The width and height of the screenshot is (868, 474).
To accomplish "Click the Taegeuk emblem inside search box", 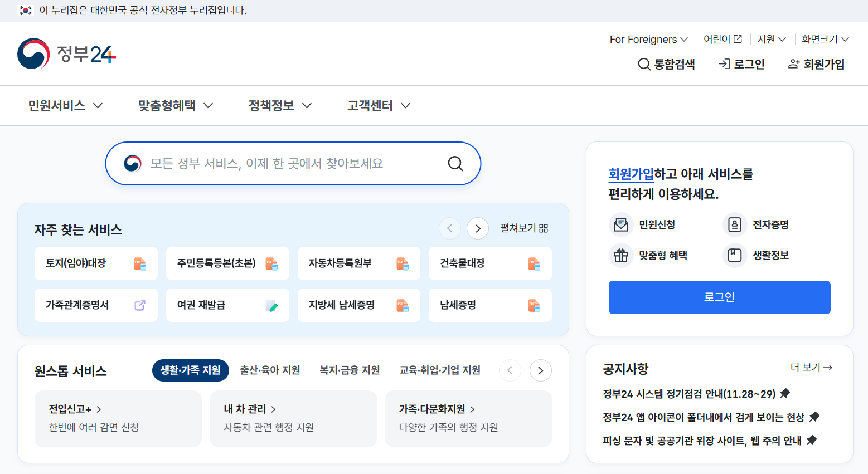I will pos(133,163).
